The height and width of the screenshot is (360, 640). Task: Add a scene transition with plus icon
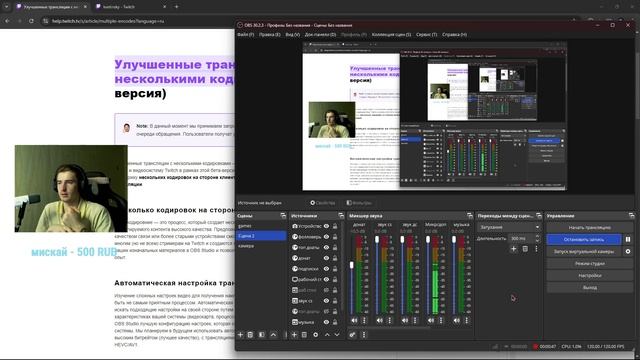click(513, 249)
